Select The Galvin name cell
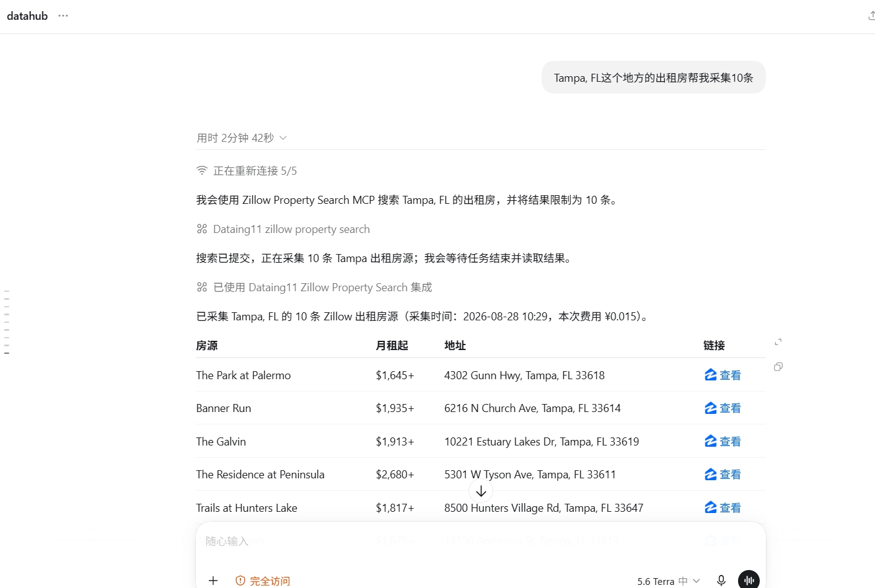This screenshot has height=588, width=875. pos(221,441)
